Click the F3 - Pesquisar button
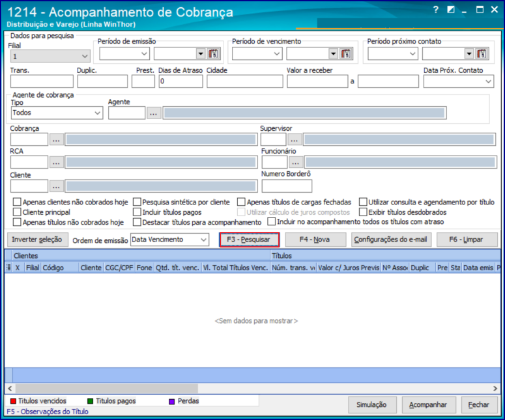This screenshot has width=505, height=420. coord(249,240)
